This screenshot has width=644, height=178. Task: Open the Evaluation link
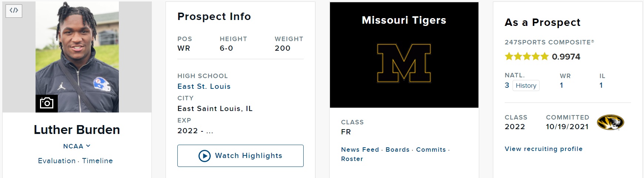[57, 161]
